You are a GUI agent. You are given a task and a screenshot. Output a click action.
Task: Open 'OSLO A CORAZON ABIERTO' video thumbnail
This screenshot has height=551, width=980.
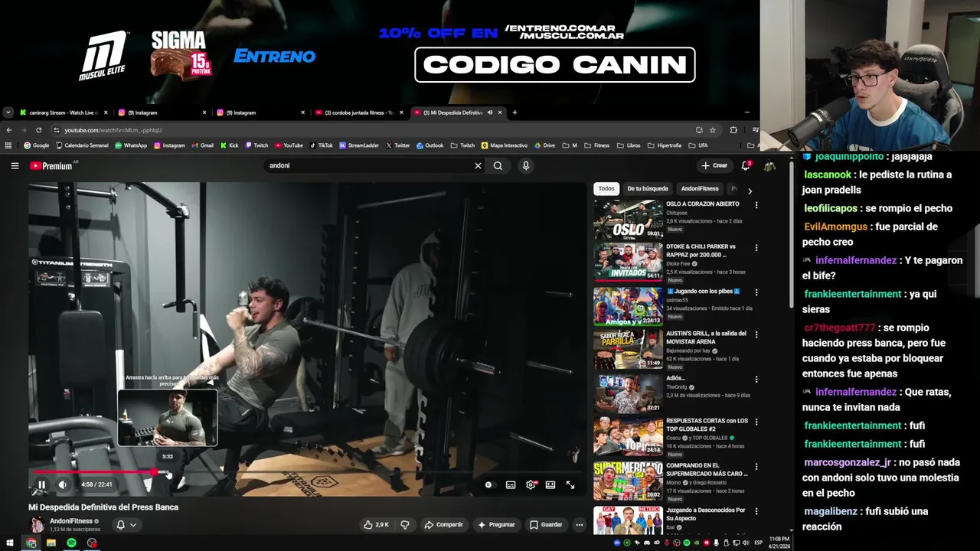[628, 219]
